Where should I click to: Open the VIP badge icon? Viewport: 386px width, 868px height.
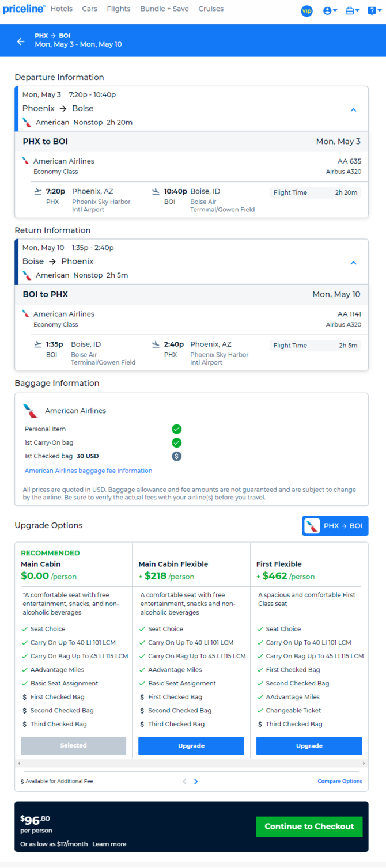click(306, 10)
